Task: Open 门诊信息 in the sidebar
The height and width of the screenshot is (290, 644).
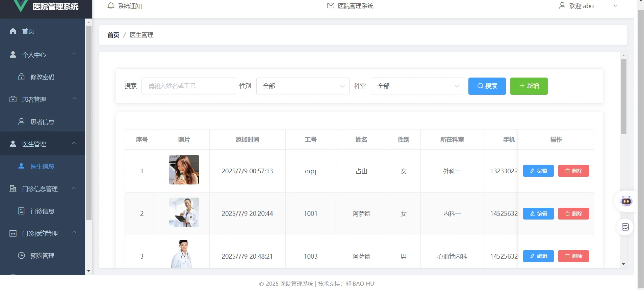Action: click(43, 211)
